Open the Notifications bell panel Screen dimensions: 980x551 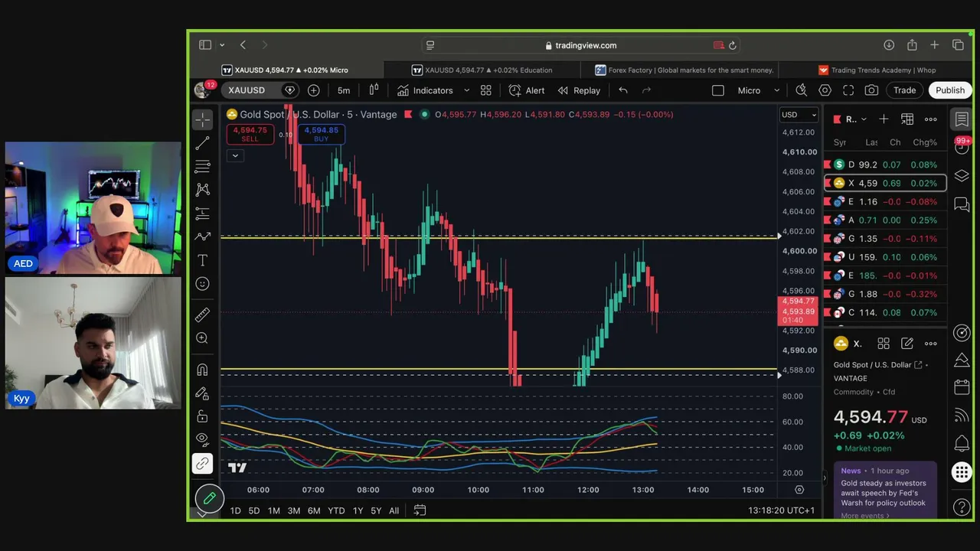point(962,444)
